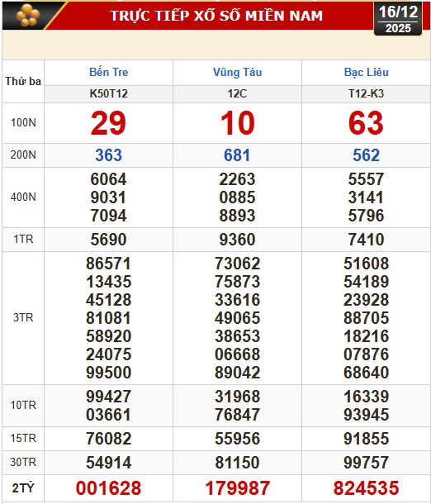
Task: Click the 'TRỰC TIẾP XỔ SỐ MIỀN NAM' header title
Action: [216, 16]
